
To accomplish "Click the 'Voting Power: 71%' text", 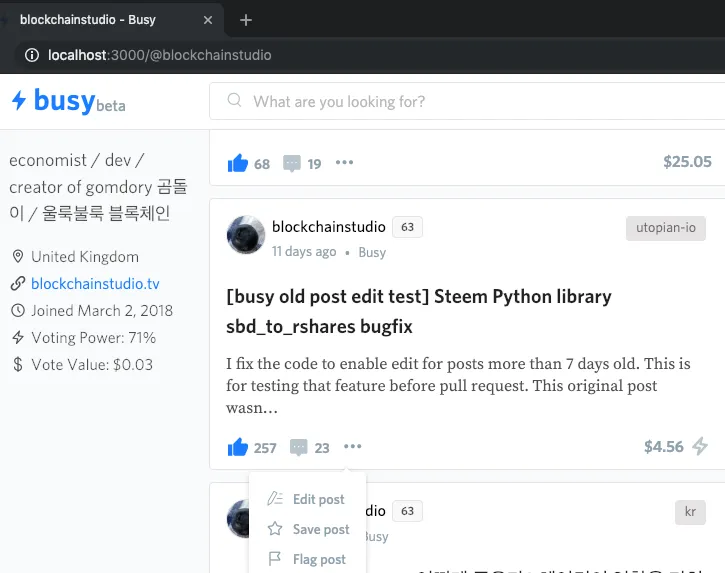I will (94, 338).
